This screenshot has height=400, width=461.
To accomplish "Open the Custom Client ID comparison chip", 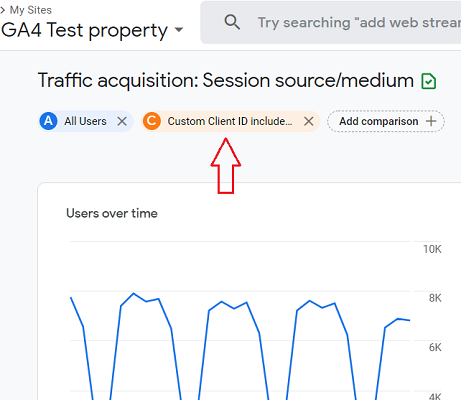I will click(230, 121).
